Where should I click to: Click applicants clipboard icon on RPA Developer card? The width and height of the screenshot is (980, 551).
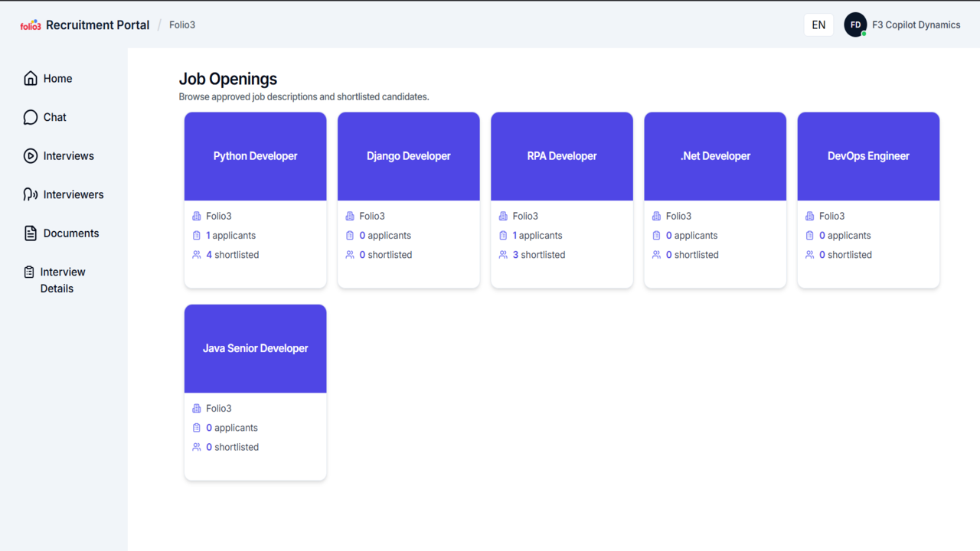503,236
